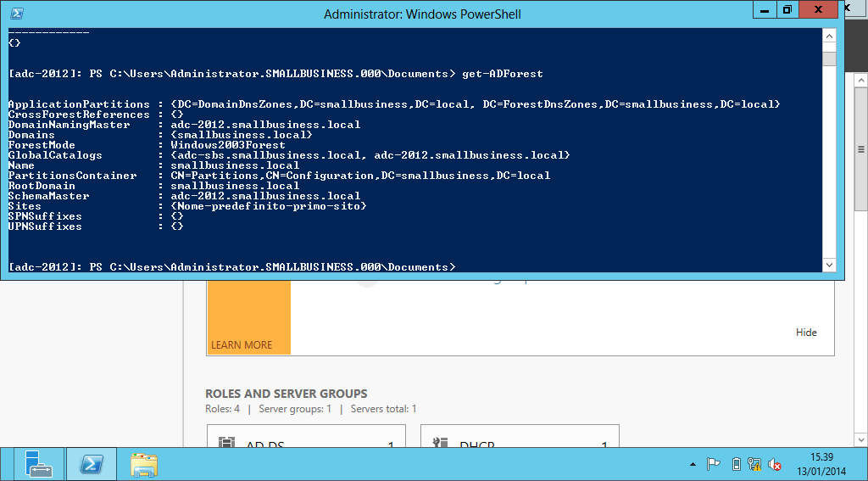Click the Administrator: Windows PowerShell title bar
This screenshot has width=868, height=481.
(422, 14)
